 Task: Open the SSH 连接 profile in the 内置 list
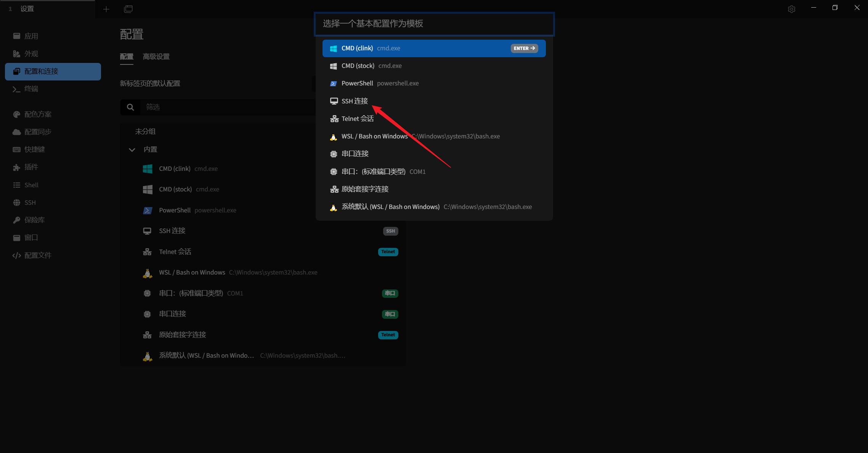click(x=263, y=231)
